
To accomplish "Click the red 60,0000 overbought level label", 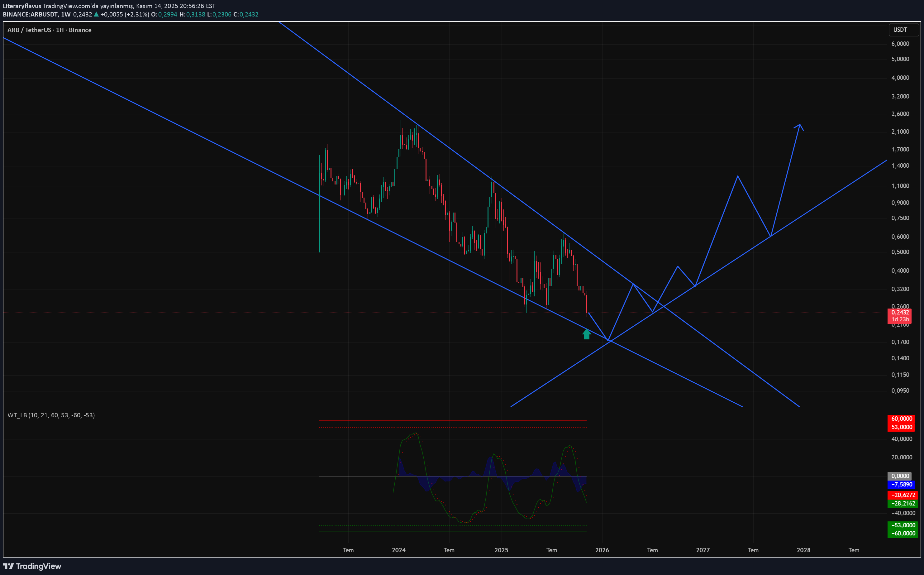I will [901, 419].
